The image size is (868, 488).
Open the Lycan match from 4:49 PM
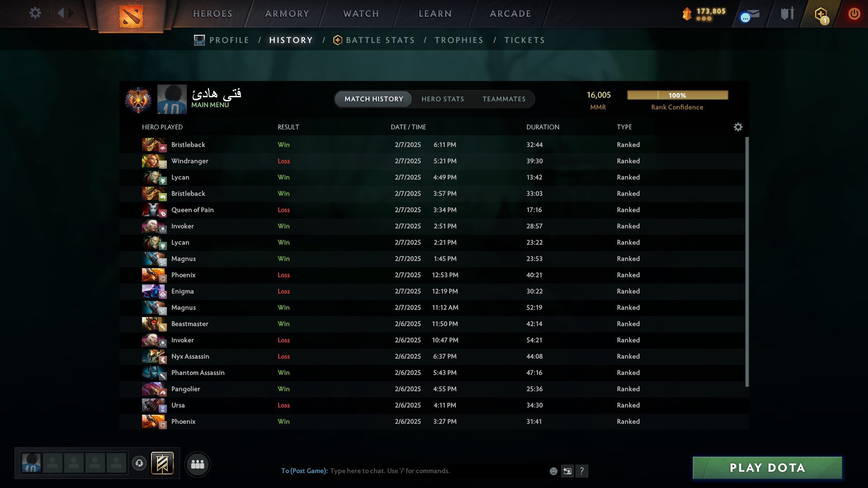pyautogui.click(x=432, y=177)
